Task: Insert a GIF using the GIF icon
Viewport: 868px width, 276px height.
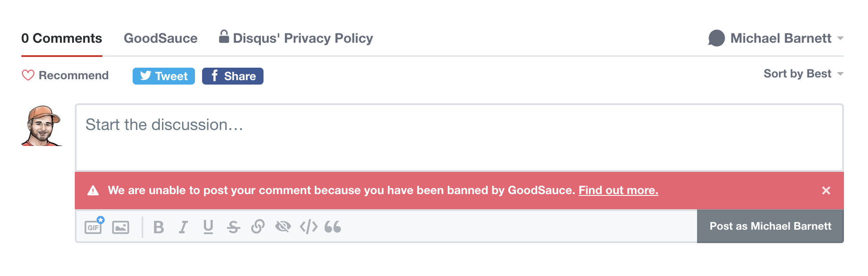Action: click(x=93, y=227)
